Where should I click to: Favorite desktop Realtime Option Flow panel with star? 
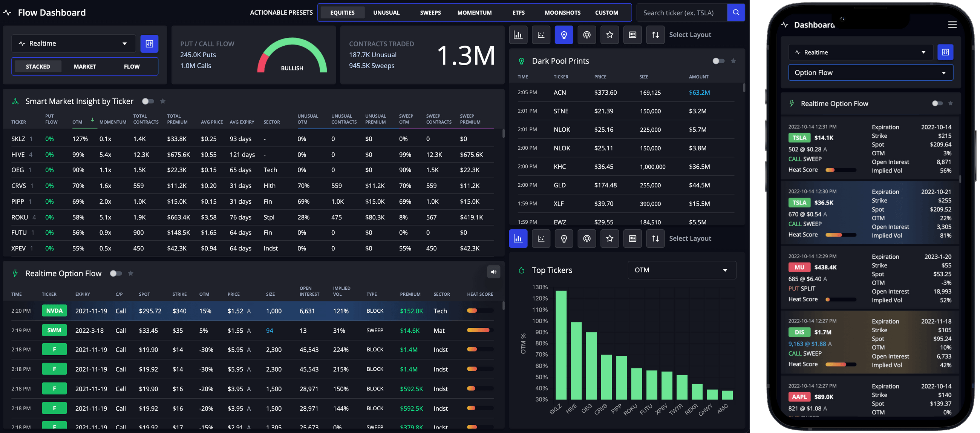(130, 273)
